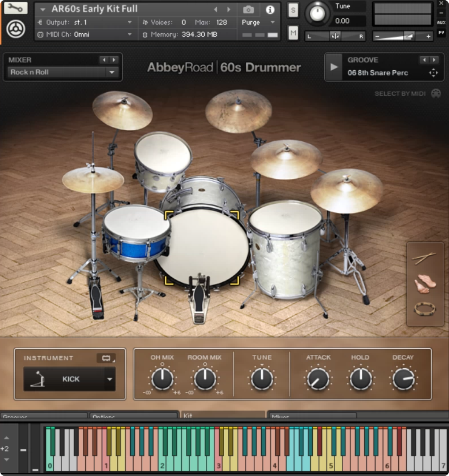Switch to the Grooves tab
Image resolution: width=449 pixels, height=476 pixels.
[x=44, y=416]
